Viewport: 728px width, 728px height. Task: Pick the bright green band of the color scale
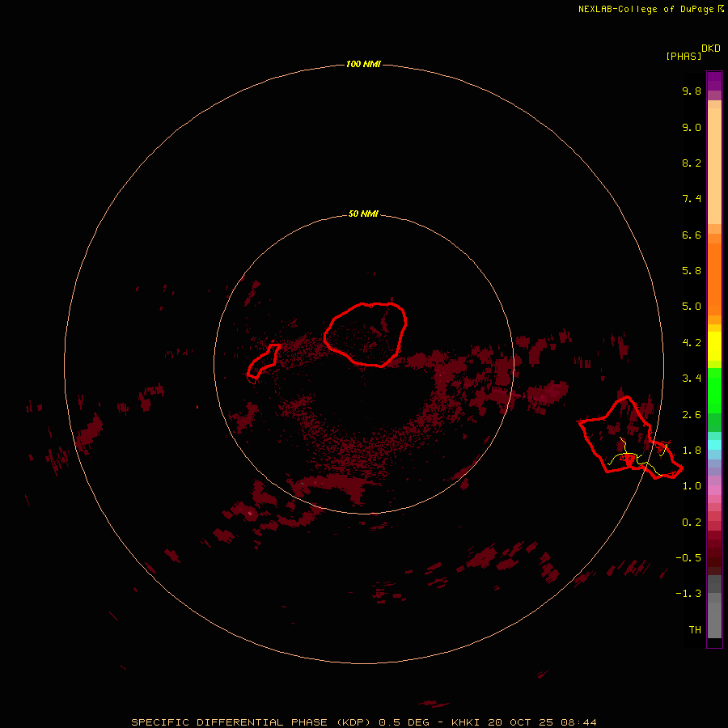(x=714, y=391)
